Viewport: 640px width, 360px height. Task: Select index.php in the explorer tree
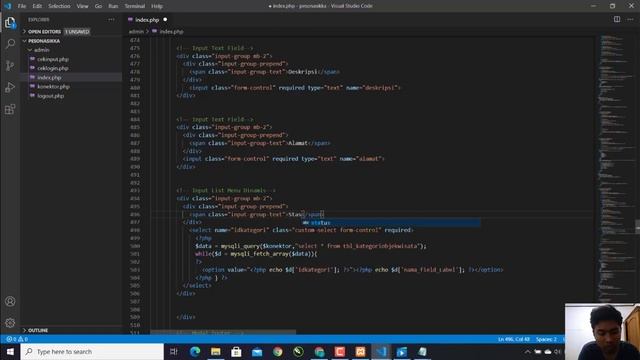point(49,77)
